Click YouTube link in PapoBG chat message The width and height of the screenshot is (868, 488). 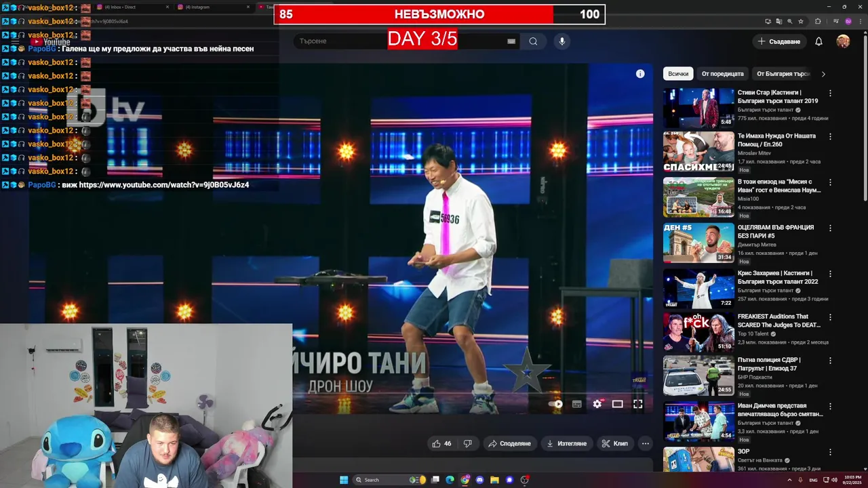(164, 185)
